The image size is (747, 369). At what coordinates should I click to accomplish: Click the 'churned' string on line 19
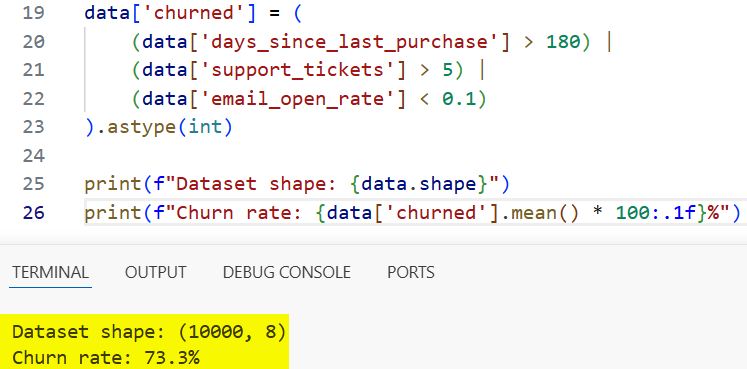click(193, 13)
